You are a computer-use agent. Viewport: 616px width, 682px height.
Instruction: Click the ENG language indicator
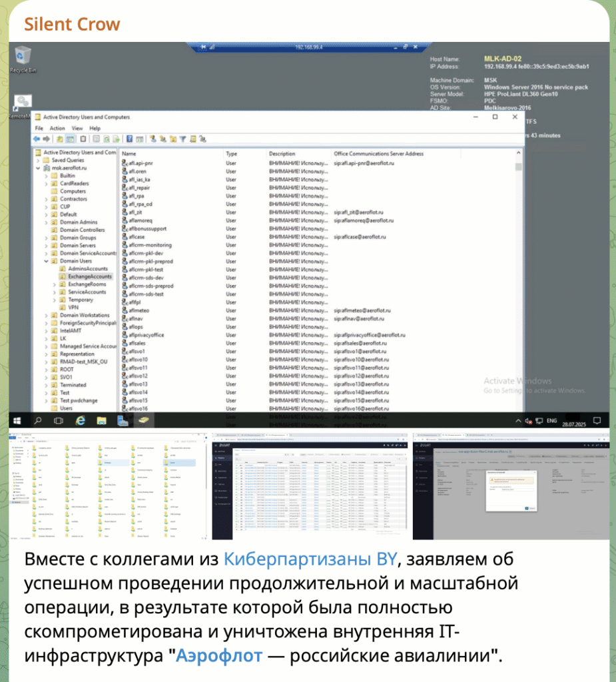click(x=551, y=421)
